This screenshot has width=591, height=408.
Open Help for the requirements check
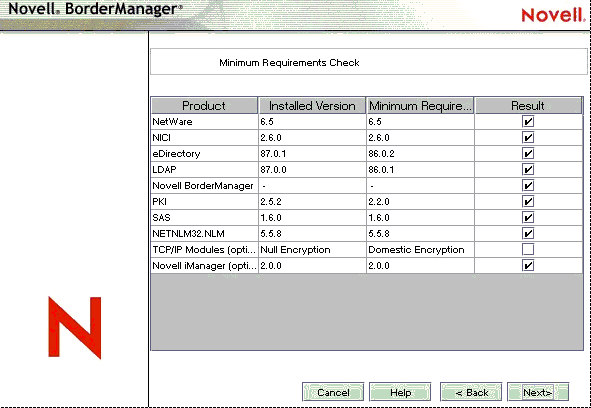[x=400, y=392]
